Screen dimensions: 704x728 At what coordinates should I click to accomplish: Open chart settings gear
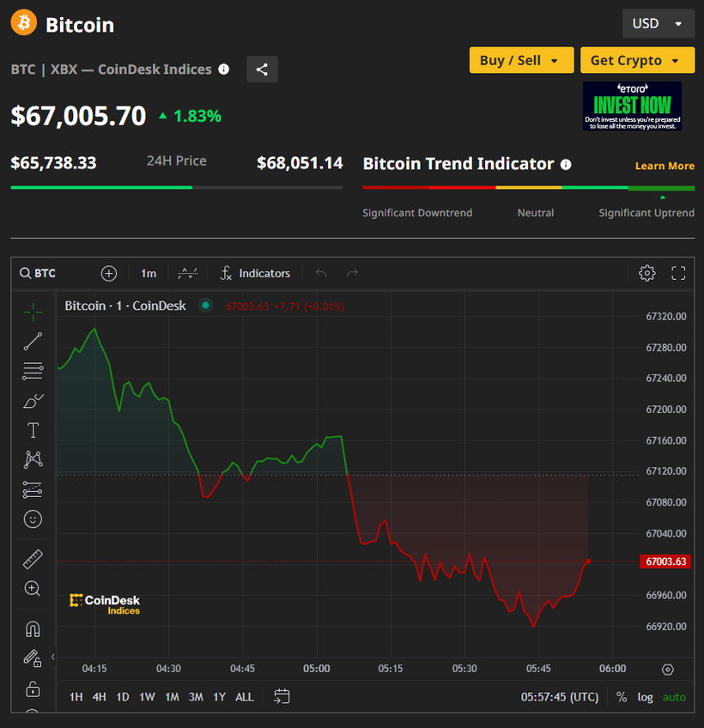pos(646,273)
